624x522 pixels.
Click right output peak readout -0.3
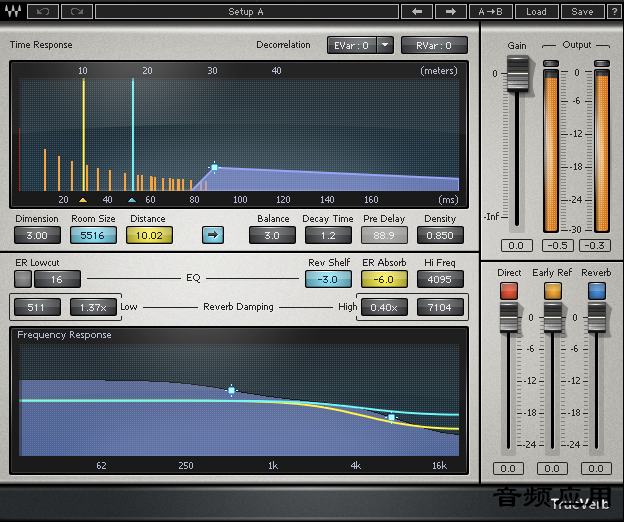click(x=595, y=245)
